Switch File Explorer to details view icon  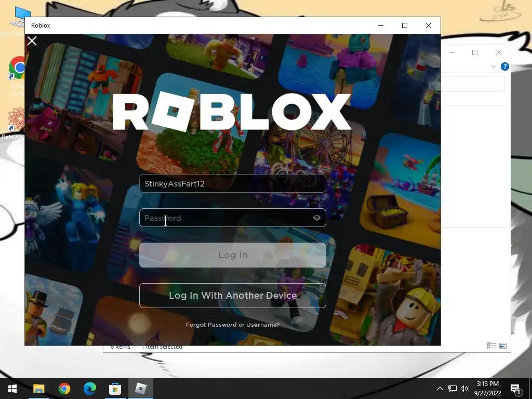coord(491,345)
